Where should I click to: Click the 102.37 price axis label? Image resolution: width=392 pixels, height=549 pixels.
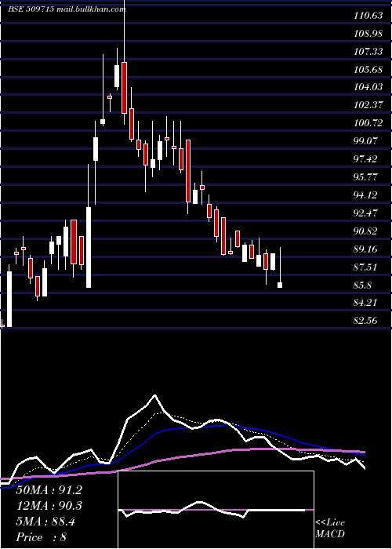368,105
